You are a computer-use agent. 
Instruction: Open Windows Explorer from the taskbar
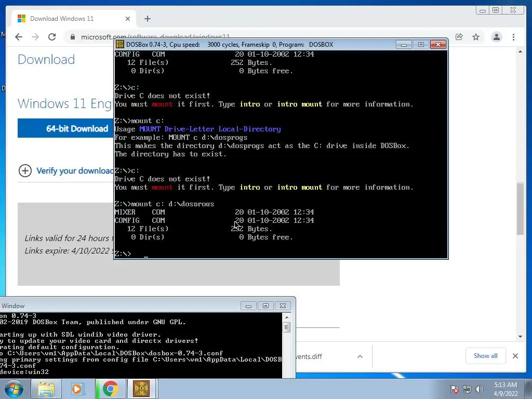click(x=46, y=389)
